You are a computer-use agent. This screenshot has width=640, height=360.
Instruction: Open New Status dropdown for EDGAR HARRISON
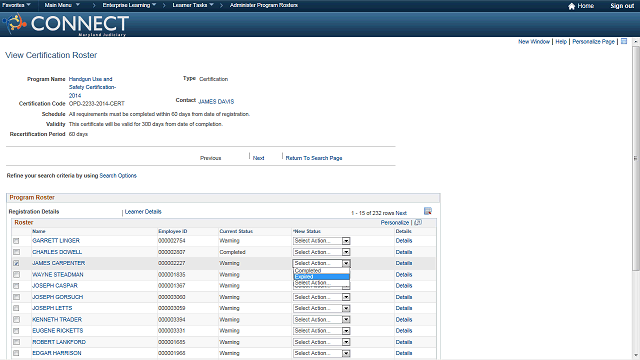[x=321, y=353]
